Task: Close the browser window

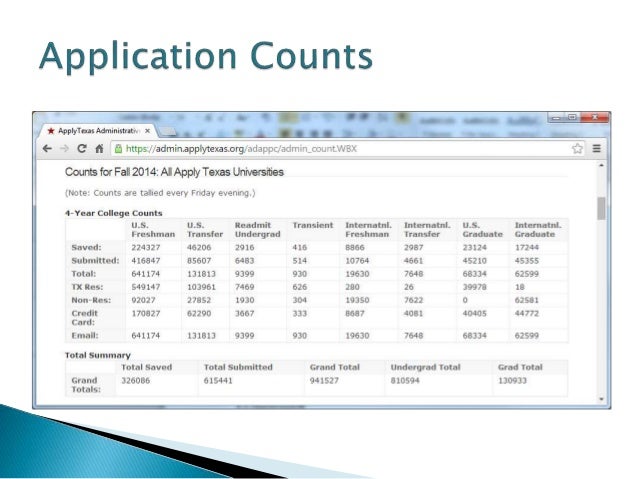Action: [595, 118]
